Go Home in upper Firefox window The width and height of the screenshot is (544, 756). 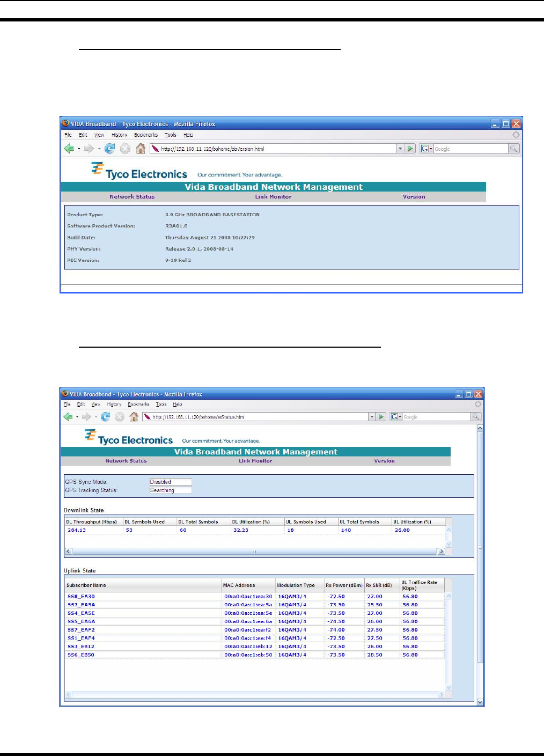coord(141,149)
